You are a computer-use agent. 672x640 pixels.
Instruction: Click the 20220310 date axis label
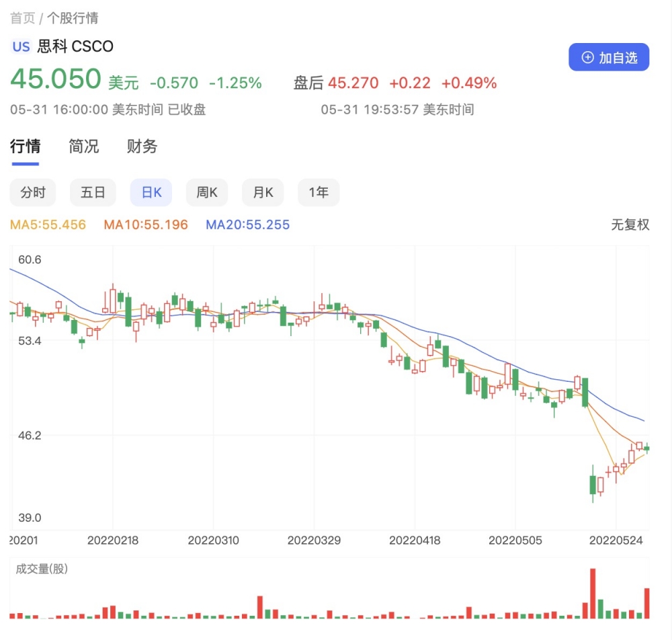pyautogui.click(x=214, y=540)
